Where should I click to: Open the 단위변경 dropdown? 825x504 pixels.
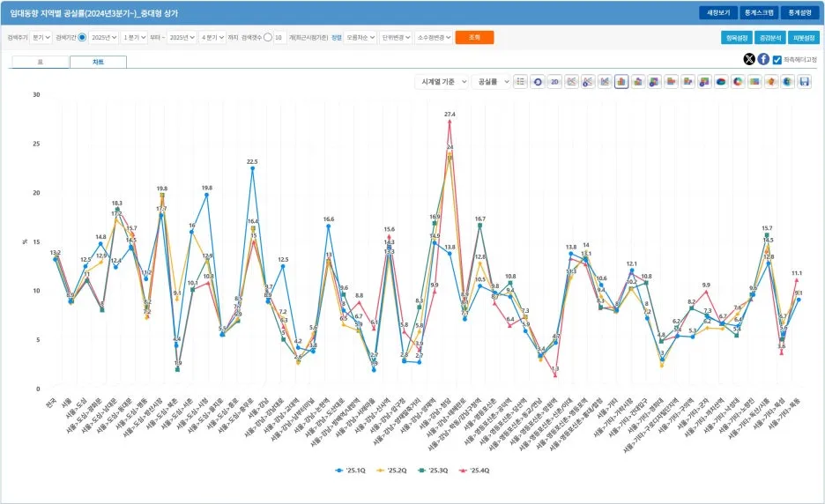396,37
